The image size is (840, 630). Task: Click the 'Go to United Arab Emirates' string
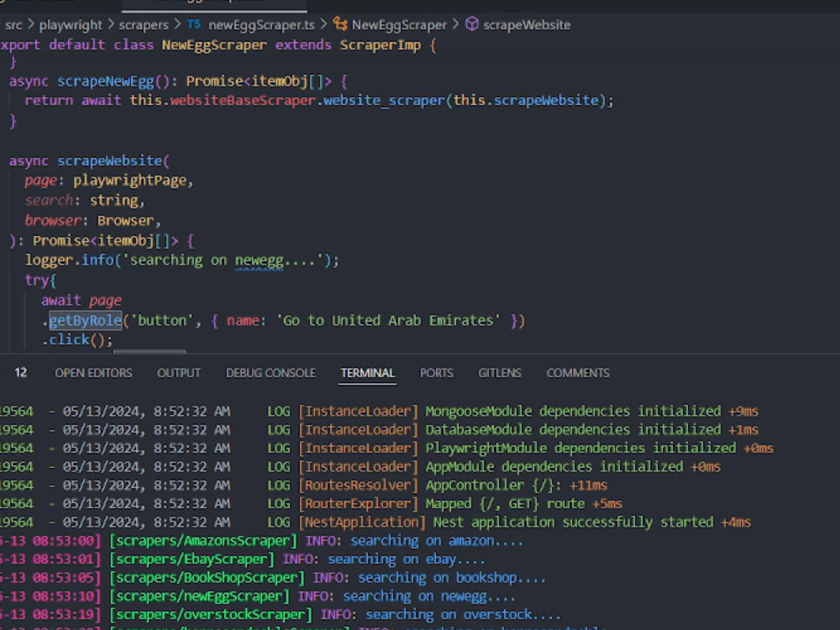[388, 320]
